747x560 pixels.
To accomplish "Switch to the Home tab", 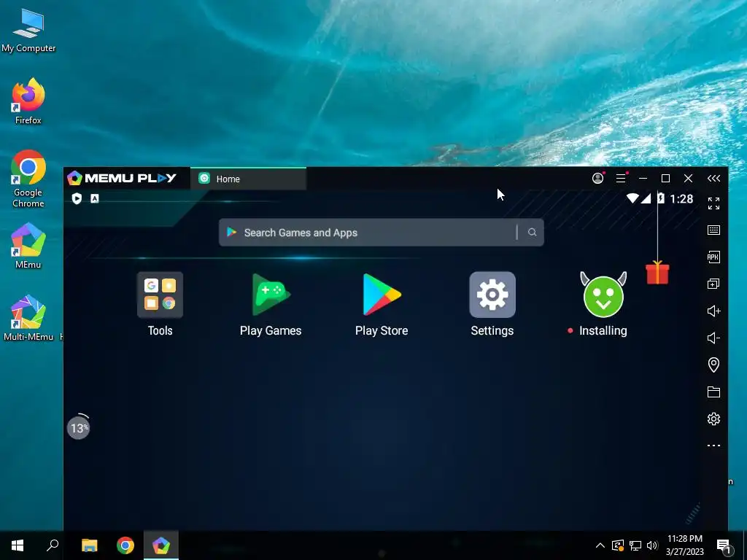I will pyautogui.click(x=248, y=179).
